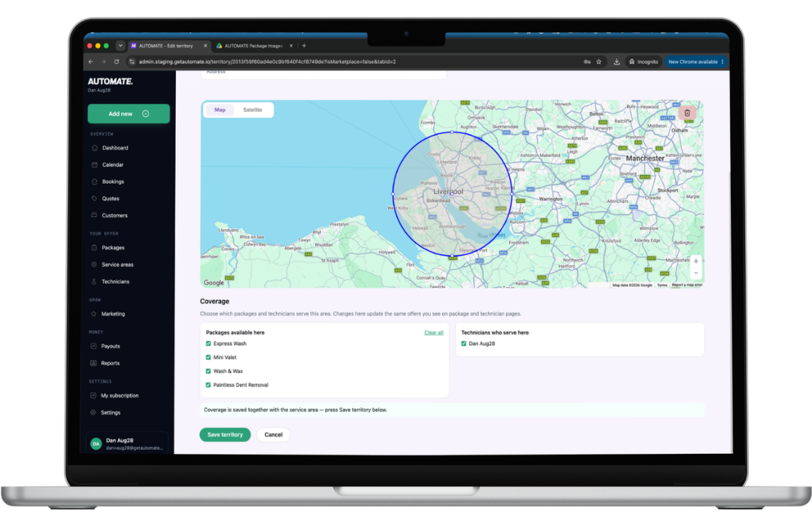Viewport: 812px width, 526px height.
Task: Open My subscription page
Action: pos(120,395)
